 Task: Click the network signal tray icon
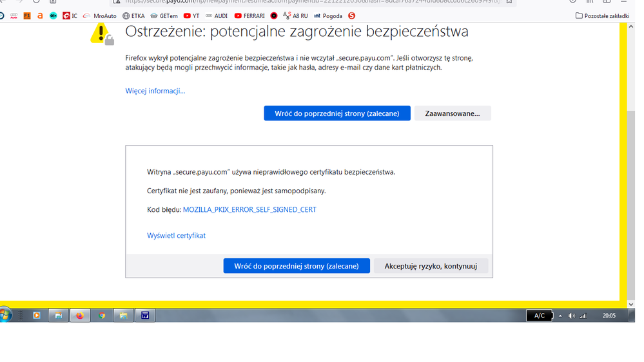click(583, 316)
